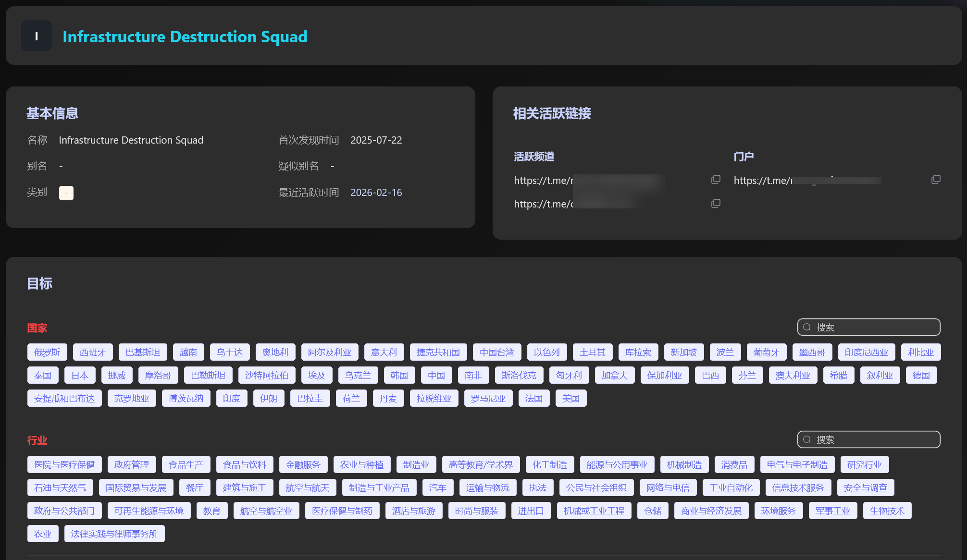Viewport: 967px width, 560px height.
Task: Click the group avatar icon labeled I
Action: [37, 36]
